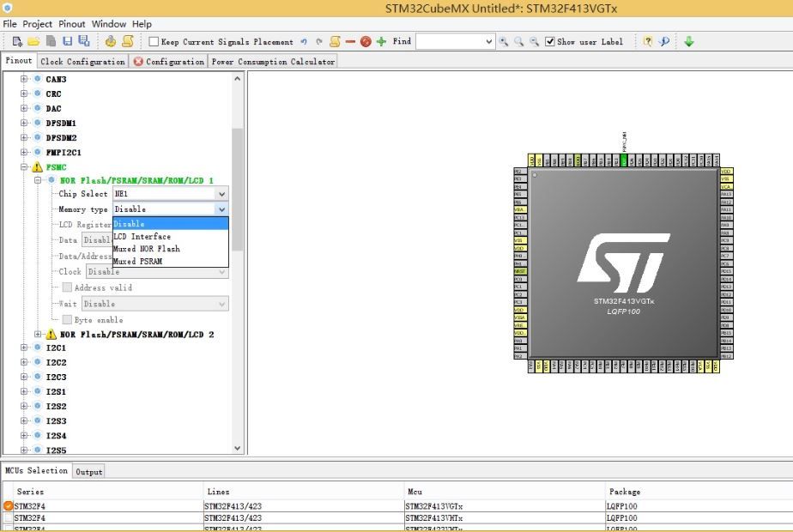Image resolution: width=793 pixels, height=532 pixels.
Task: Tick the Address valid checkbox
Action: pyautogui.click(x=67, y=287)
